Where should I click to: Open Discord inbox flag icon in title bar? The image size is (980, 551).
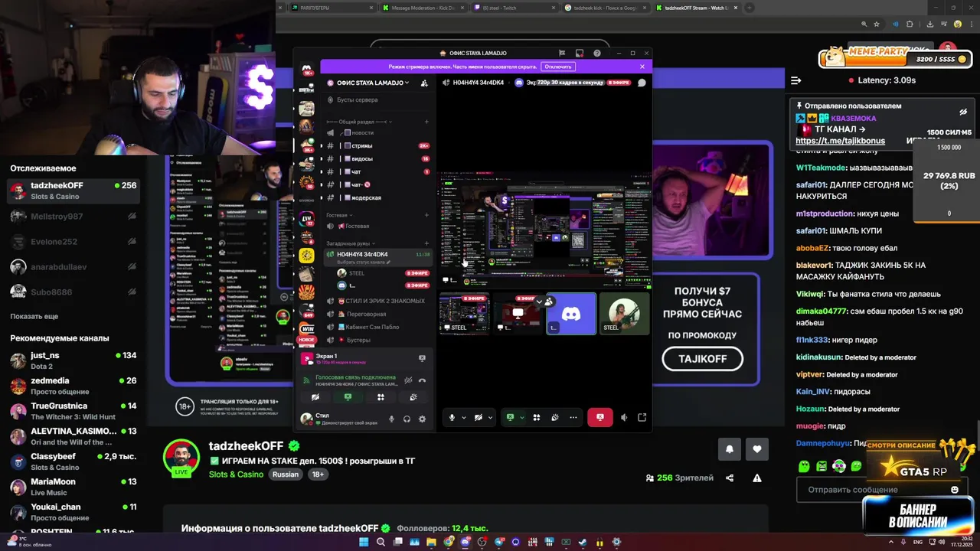(x=561, y=53)
